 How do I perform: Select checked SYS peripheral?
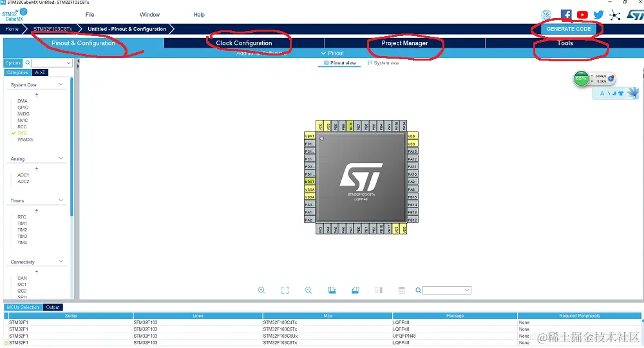coord(22,133)
